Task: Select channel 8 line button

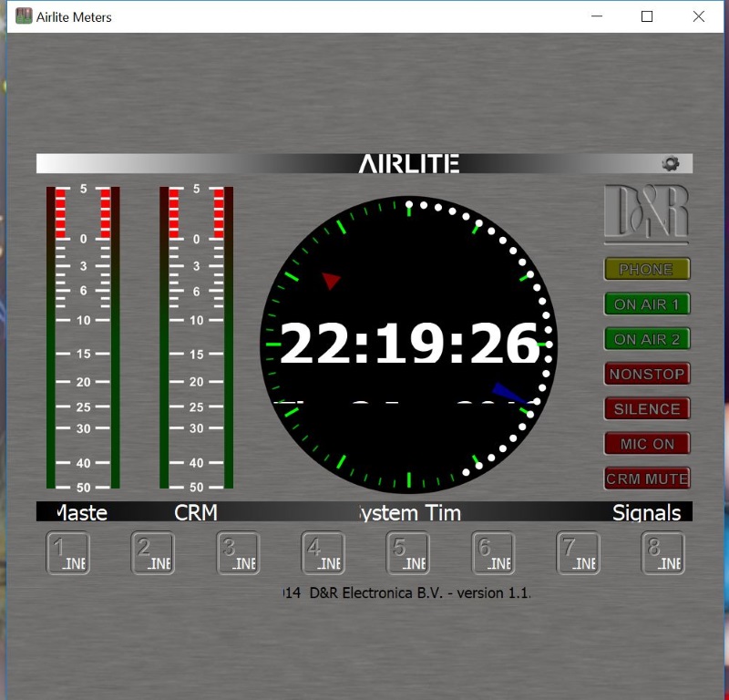Action: [663, 553]
